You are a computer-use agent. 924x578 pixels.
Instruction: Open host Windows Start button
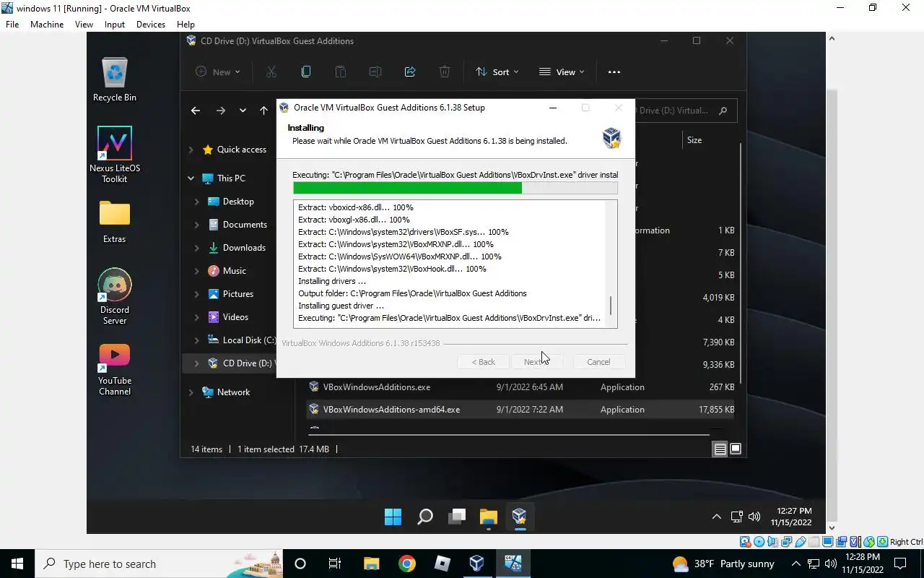(17, 564)
